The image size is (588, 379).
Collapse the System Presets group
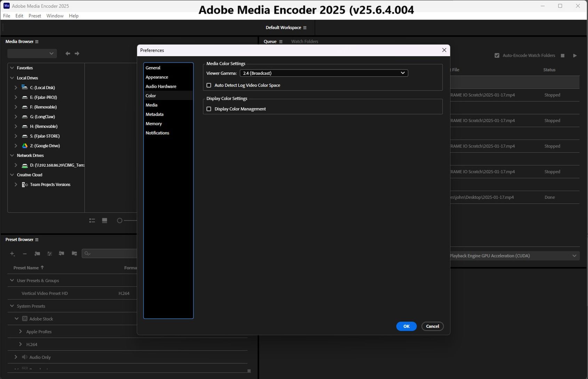(x=12, y=306)
